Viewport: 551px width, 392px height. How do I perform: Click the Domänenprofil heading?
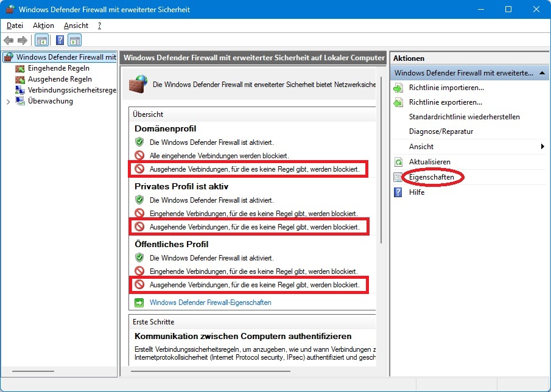coord(166,128)
